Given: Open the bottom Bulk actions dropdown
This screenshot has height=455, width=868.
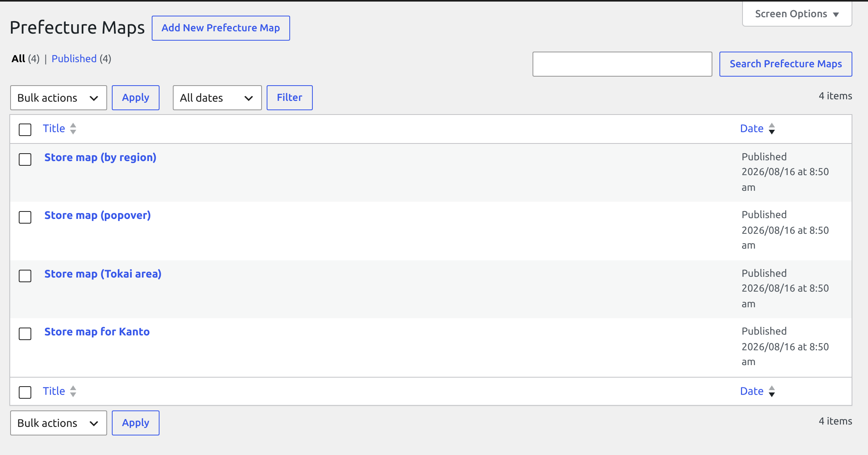Looking at the screenshot, I should click(59, 423).
